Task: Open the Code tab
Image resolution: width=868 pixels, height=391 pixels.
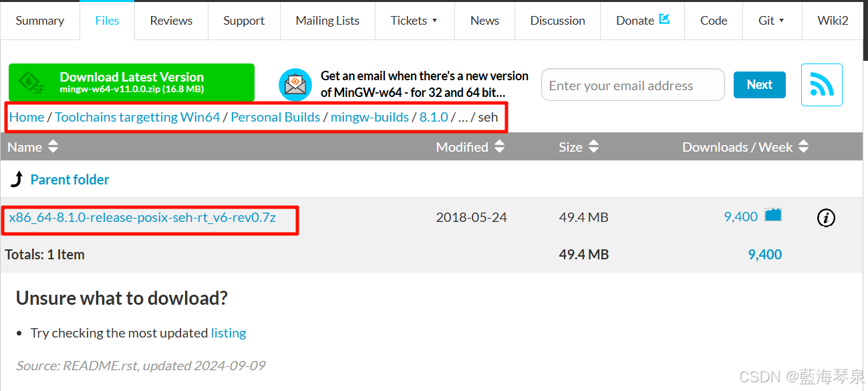Action: [714, 21]
